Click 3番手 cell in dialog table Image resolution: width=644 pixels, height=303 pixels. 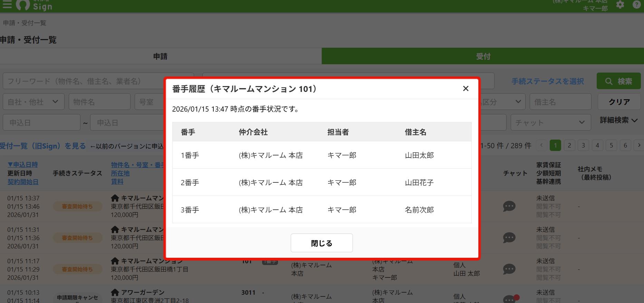pos(190,210)
